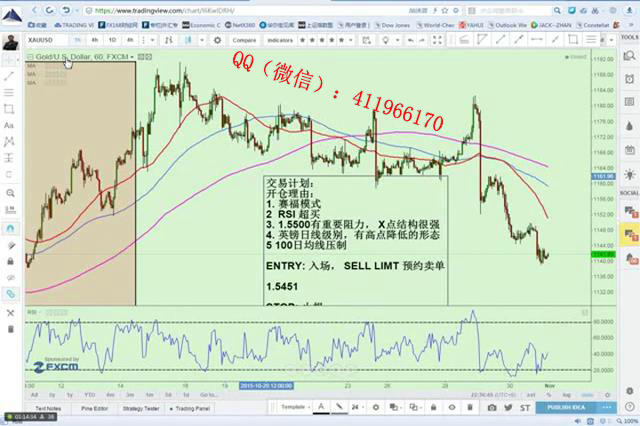Click the text color 'A' swatch
Screen dimensions: 640x426
[321, 407]
